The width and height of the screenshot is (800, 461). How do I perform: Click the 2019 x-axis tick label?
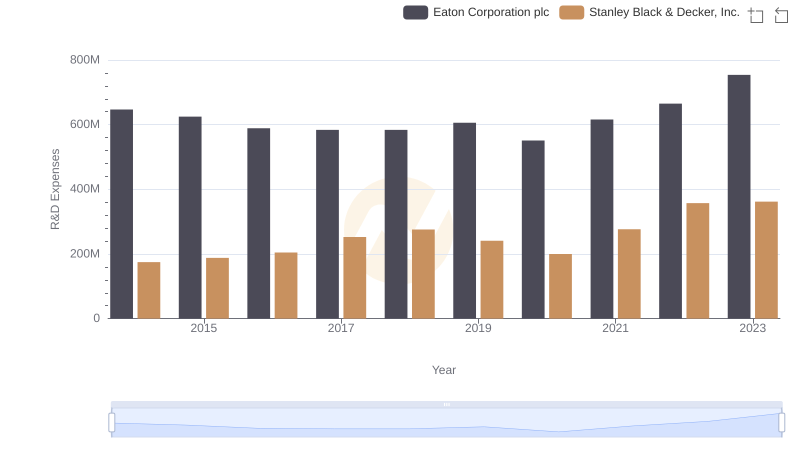[478, 328]
